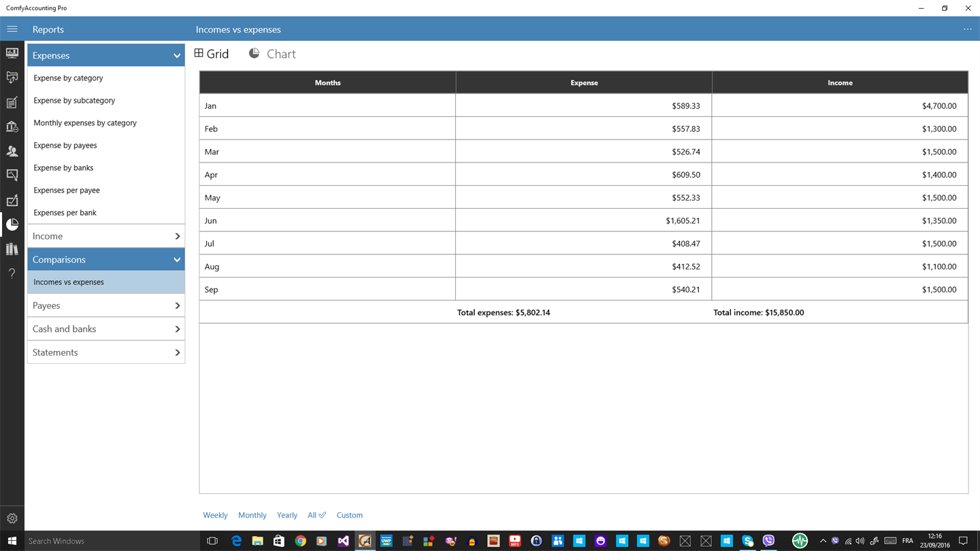Open the books library sidebar icon
This screenshot has width=980, height=551.
coord(12,249)
